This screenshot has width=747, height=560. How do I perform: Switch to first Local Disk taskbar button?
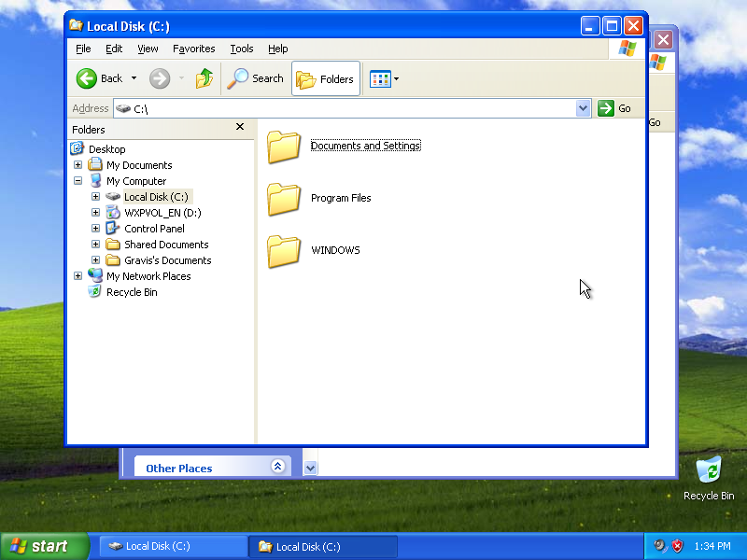[x=173, y=546]
